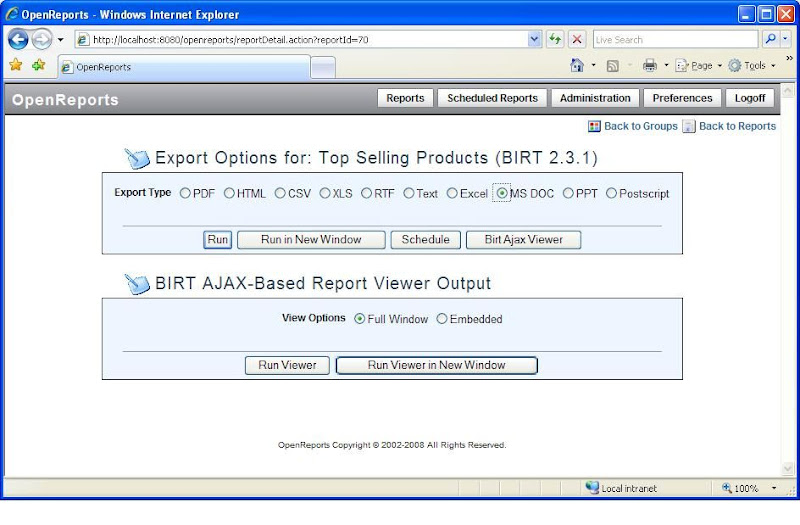Click the Birt Ajax Viewer button
800x525 pixels.
tap(523, 240)
